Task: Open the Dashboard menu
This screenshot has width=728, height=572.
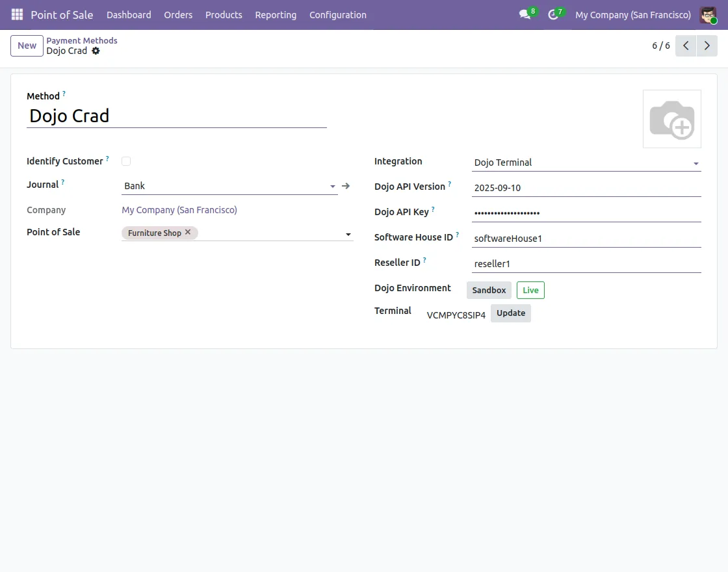Action: point(129,15)
